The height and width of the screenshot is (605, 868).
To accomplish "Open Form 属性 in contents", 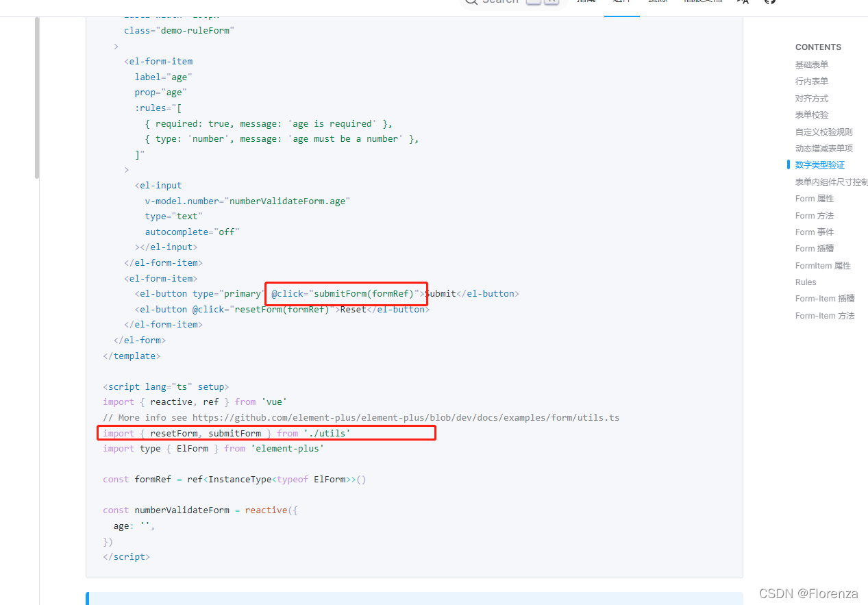I will pyautogui.click(x=814, y=199).
